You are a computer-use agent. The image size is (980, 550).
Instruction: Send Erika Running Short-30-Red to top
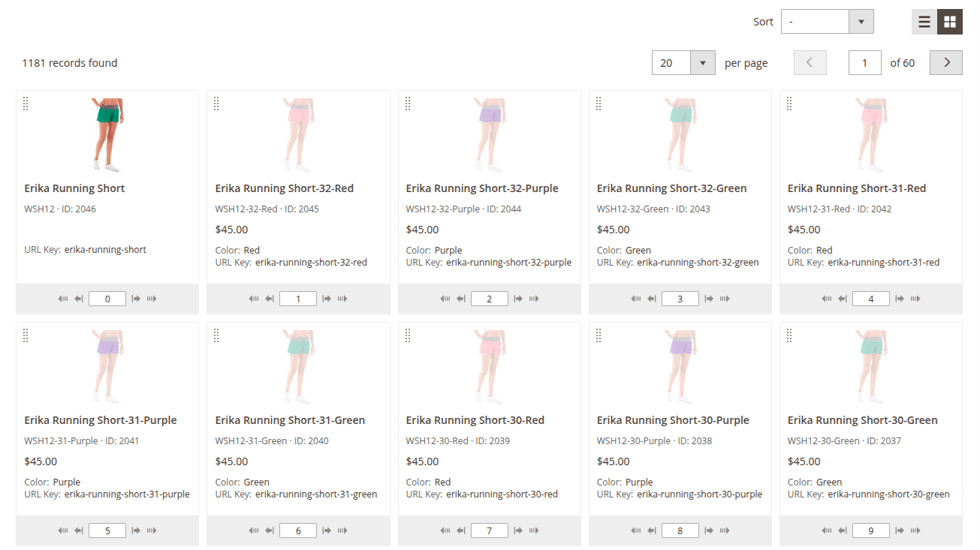pos(445,530)
